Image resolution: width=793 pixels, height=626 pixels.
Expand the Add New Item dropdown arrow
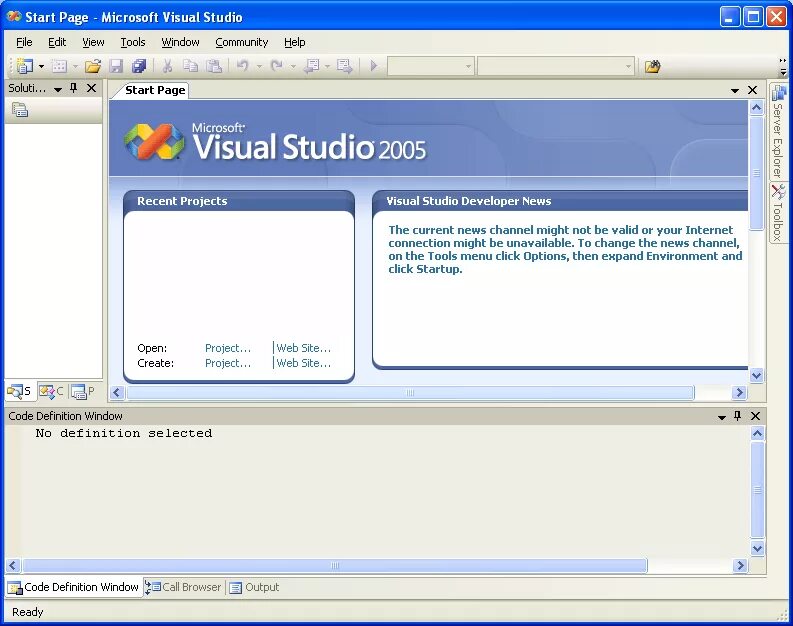pyautogui.click(x=75, y=66)
